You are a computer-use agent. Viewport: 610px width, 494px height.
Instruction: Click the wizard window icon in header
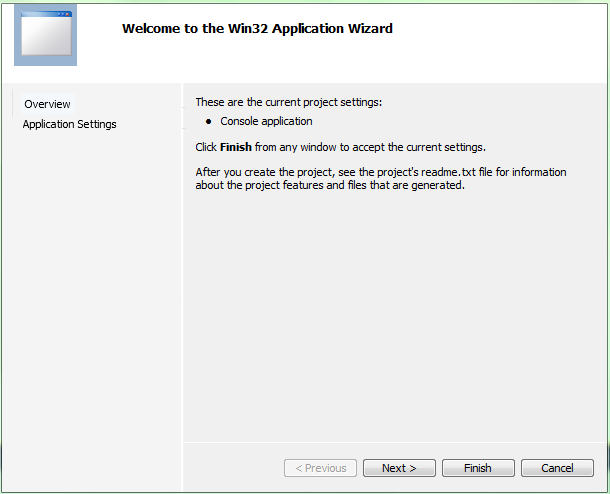point(45,35)
